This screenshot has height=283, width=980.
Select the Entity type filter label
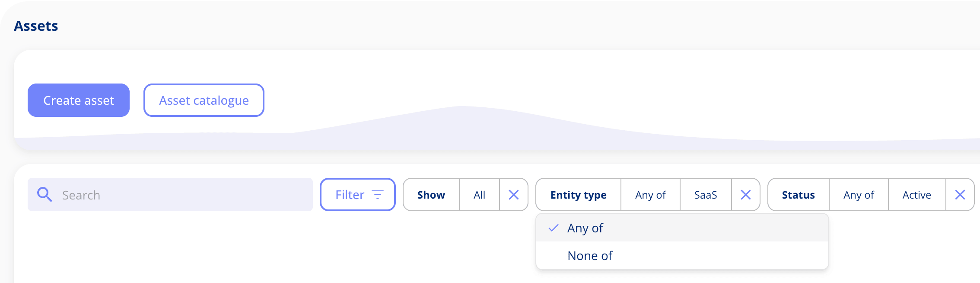pyautogui.click(x=578, y=195)
